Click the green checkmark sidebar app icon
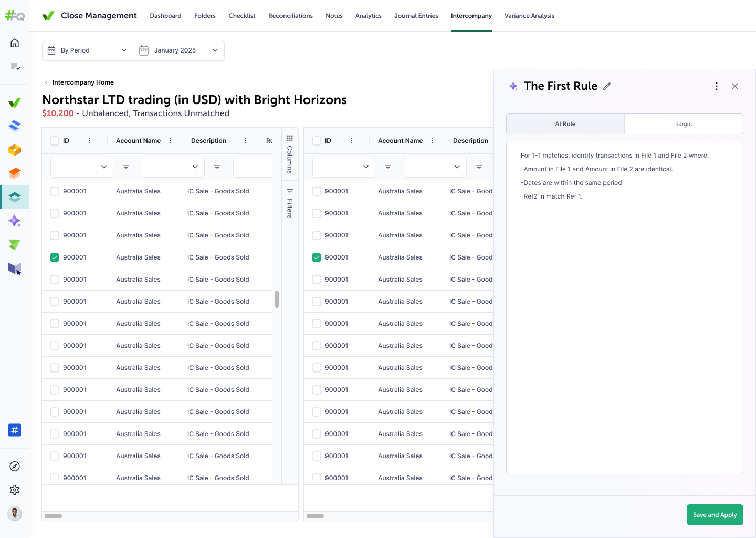Screen dimensions: 756x538 point(15,103)
